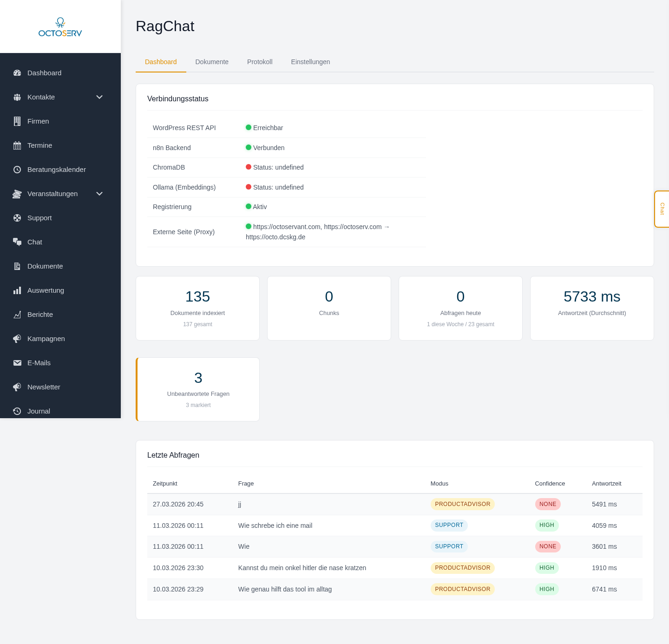Open the Newsletter sidebar icon
The image size is (669, 644).
(x=17, y=387)
